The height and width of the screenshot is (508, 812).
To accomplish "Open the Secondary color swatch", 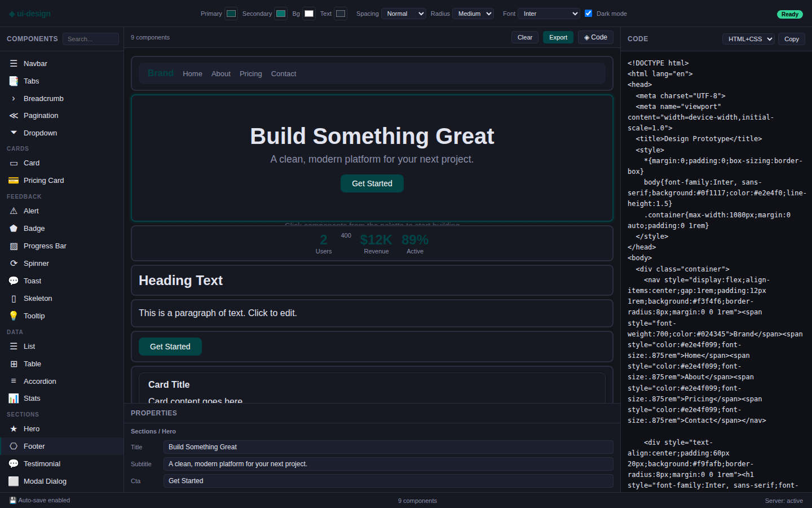I will 281,14.
